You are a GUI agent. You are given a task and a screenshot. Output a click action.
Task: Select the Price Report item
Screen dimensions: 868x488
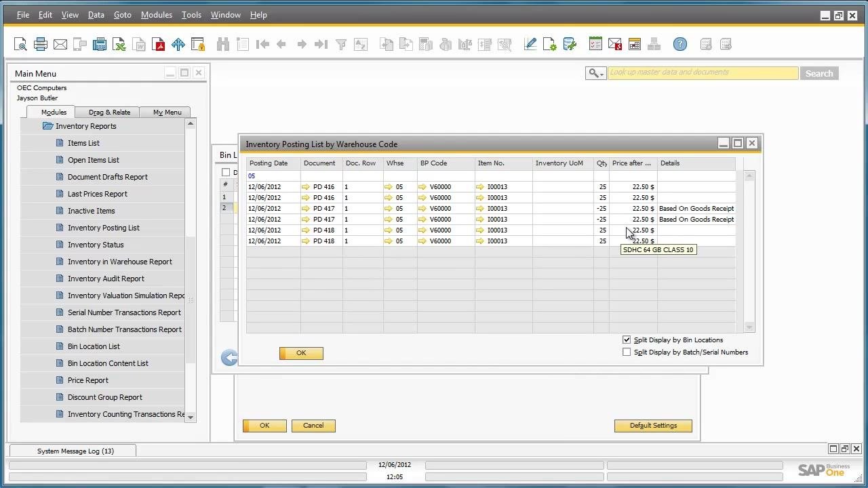coord(87,380)
